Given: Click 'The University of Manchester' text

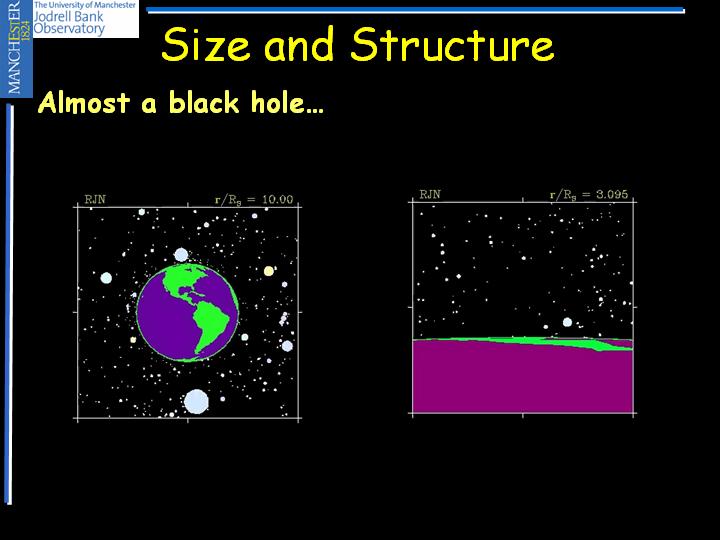Looking at the screenshot, I should click(x=85, y=5).
